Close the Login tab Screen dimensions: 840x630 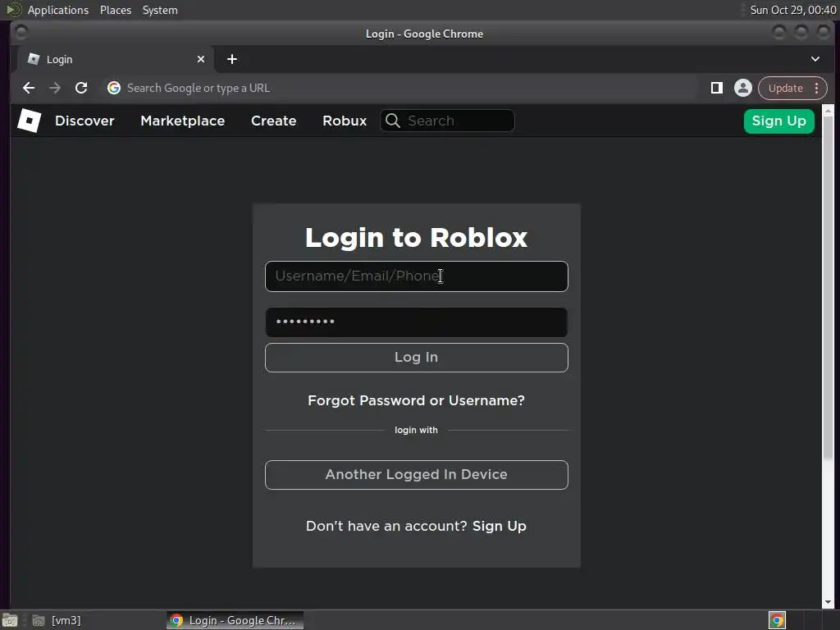pos(201,59)
